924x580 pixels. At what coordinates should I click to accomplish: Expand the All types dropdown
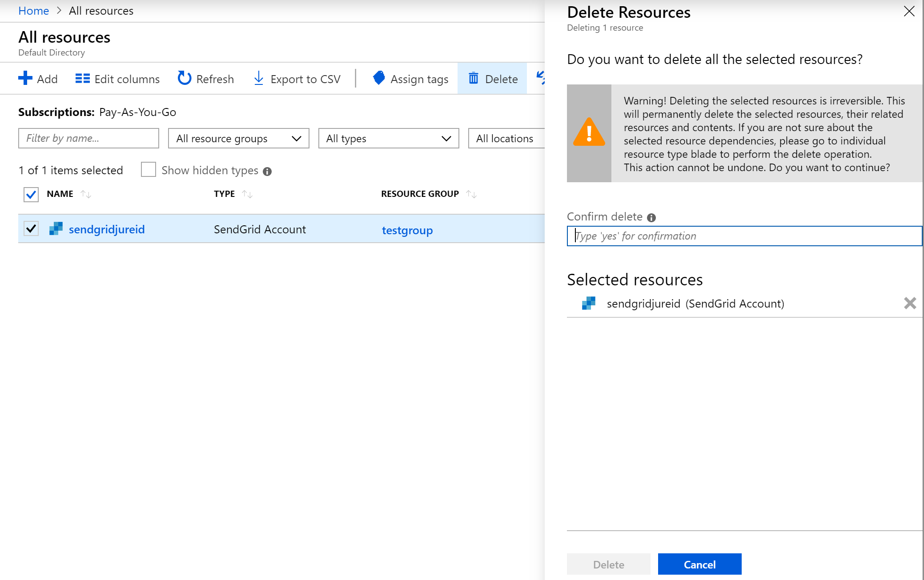click(x=388, y=138)
